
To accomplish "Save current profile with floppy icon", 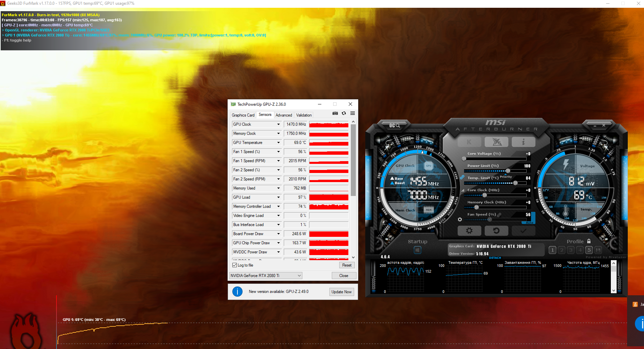I will click(598, 250).
